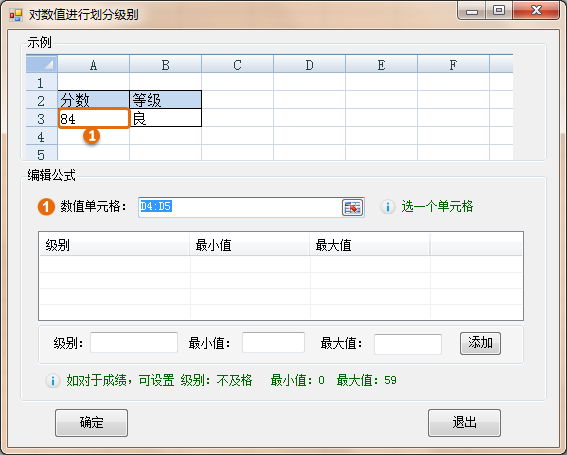The image size is (567, 455).
Task: Click the info icon beside 选一个单元格
Action: pos(388,207)
